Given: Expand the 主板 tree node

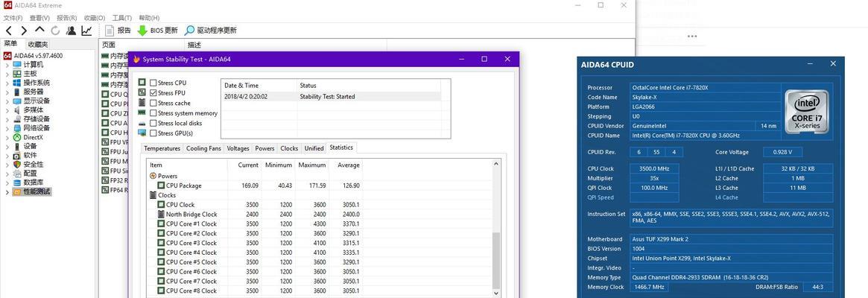Looking at the screenshot, I should click(7, 74).
